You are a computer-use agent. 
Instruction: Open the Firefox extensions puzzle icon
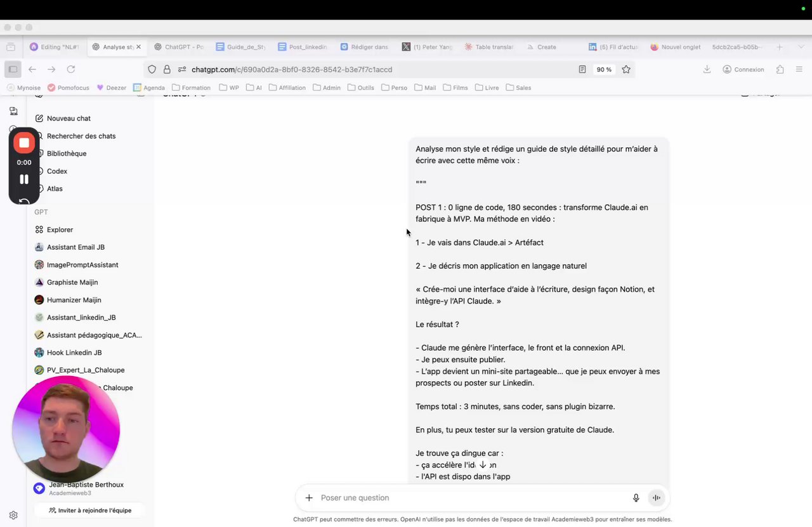pyautogui.click(x=780, y=69)
